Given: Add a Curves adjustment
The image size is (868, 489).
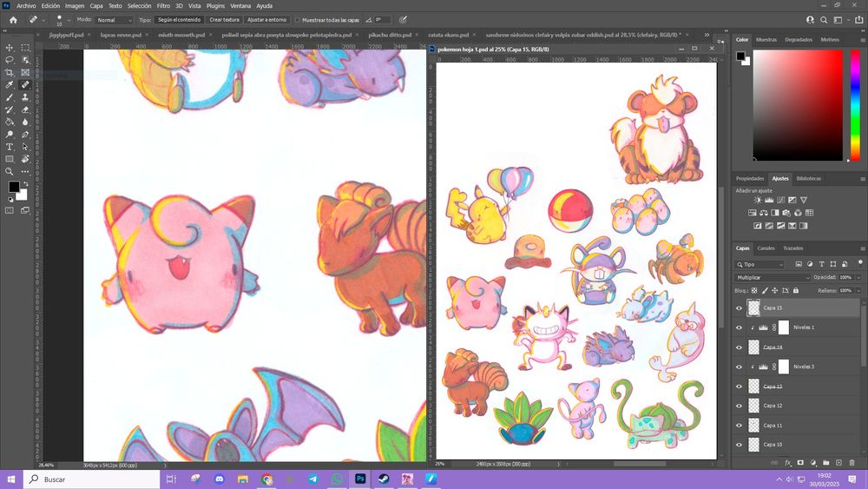Looking at the screenshot, I should tap(780, 200).
